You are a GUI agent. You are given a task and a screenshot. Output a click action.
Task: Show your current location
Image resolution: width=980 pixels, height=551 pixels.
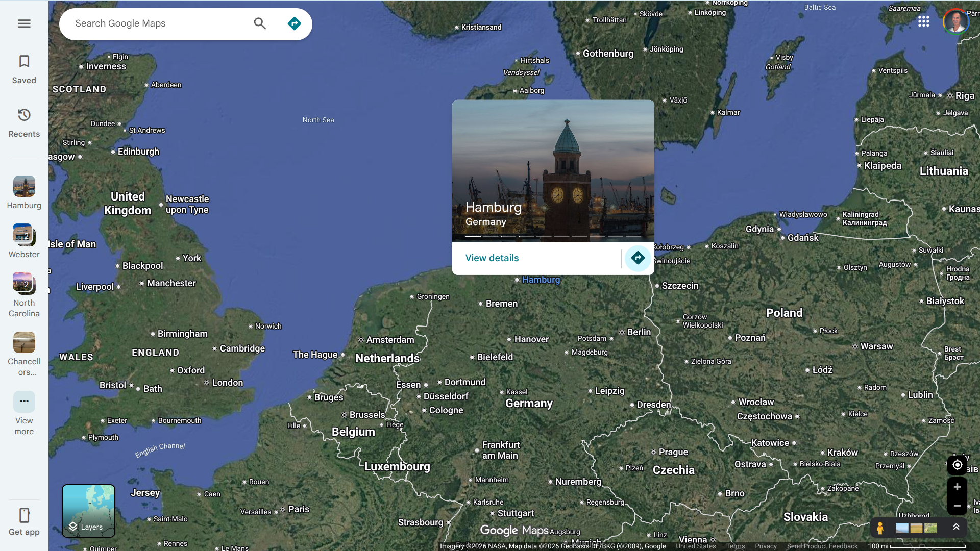[x=957, y=465]
